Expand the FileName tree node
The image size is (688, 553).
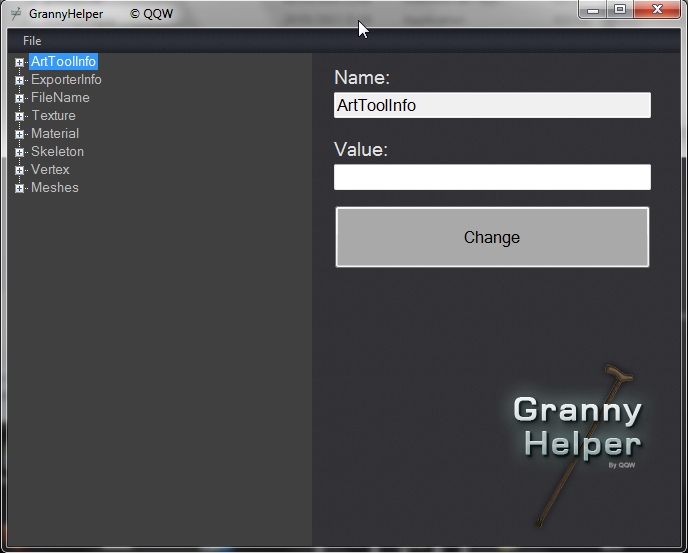pos(19,98)
